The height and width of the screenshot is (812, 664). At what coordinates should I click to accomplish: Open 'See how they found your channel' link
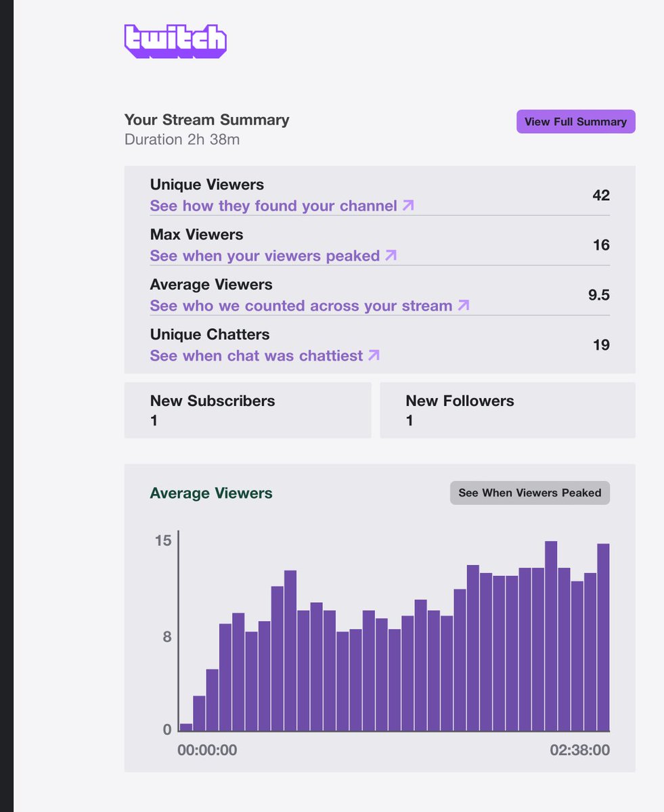[282, 206]
